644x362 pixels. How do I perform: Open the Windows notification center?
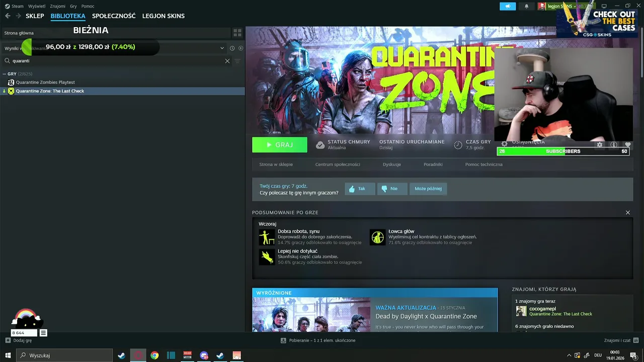pyautogui.click(x=633, y=355)
